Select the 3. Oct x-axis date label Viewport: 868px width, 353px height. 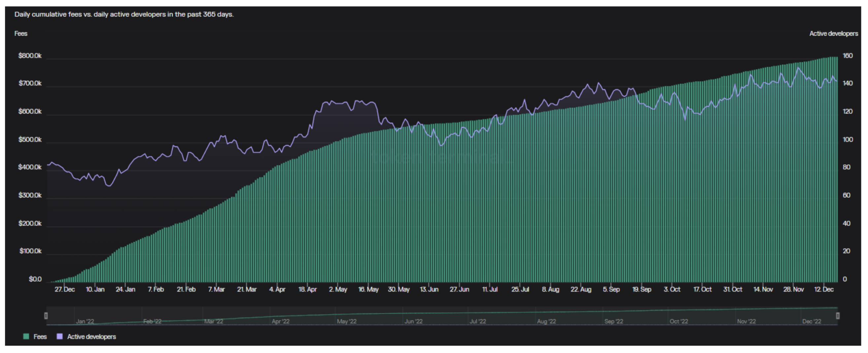click(x=672, y=289)
